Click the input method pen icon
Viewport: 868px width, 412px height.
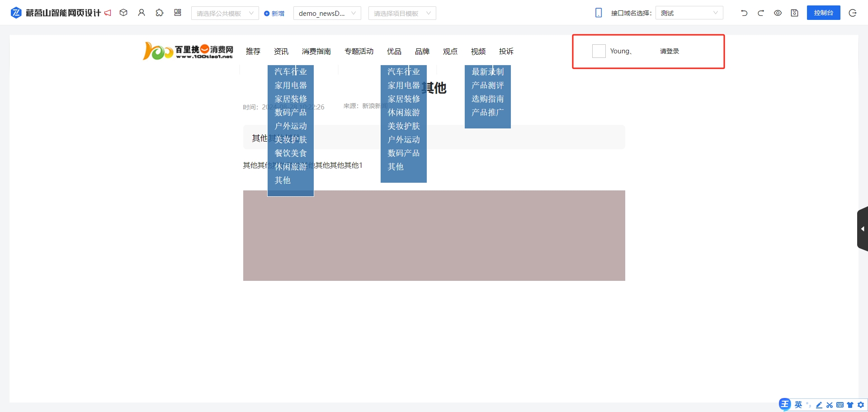[819, 405]
